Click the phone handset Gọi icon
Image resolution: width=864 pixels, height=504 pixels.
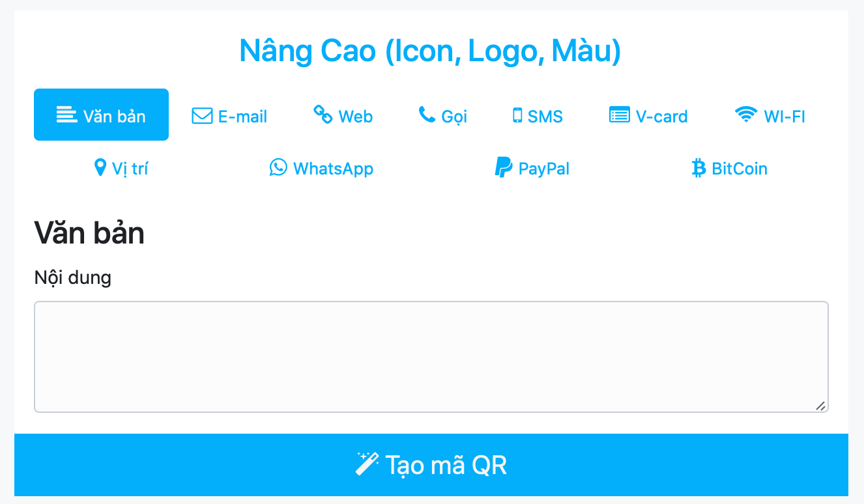click(x=427, y=115)
